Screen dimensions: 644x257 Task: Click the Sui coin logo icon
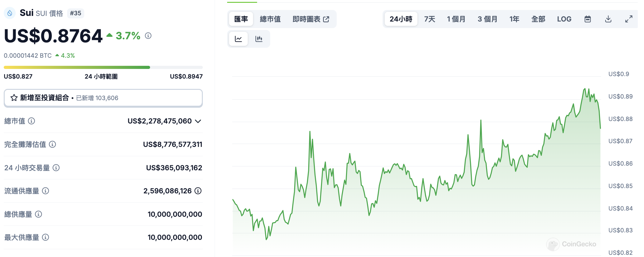pyautogui.click(x=10, y=13)
